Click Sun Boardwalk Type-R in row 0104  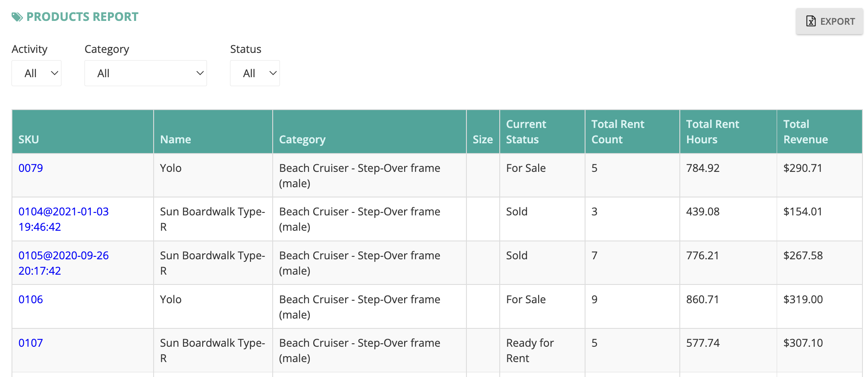213,219
